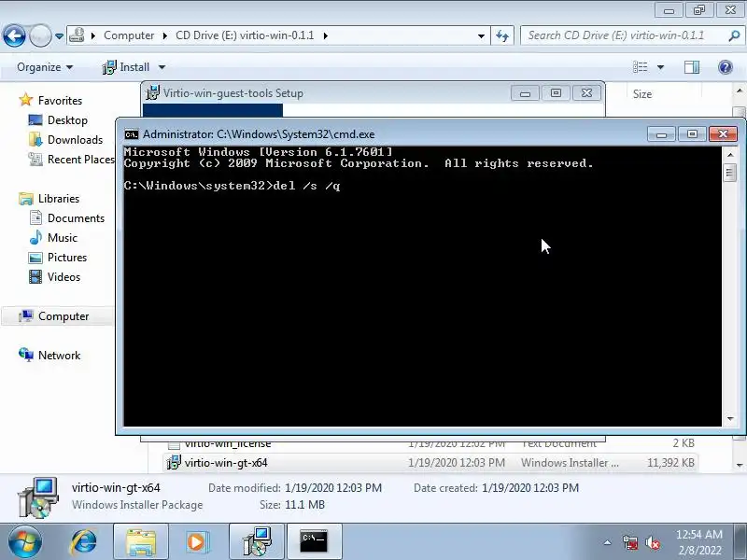This screenshot has height=560, width=747.
Task: Close the cmd.exe window
Action: (723, 134)
